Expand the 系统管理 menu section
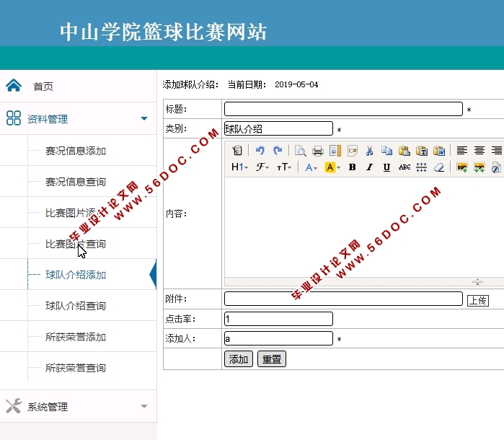Screen dimensions: 504x440 (x=144, y=406)
